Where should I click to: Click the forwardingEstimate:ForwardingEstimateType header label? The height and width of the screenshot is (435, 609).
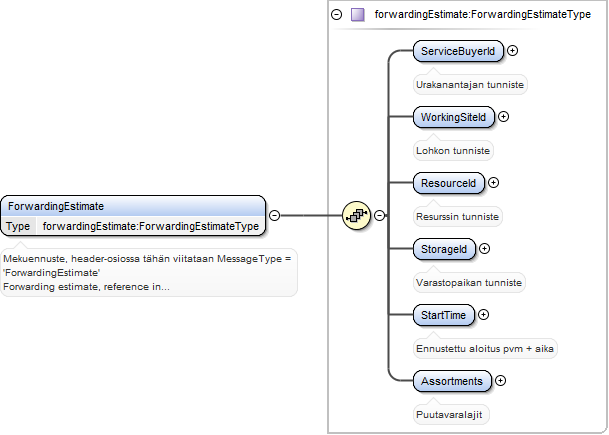pos(482,14)
